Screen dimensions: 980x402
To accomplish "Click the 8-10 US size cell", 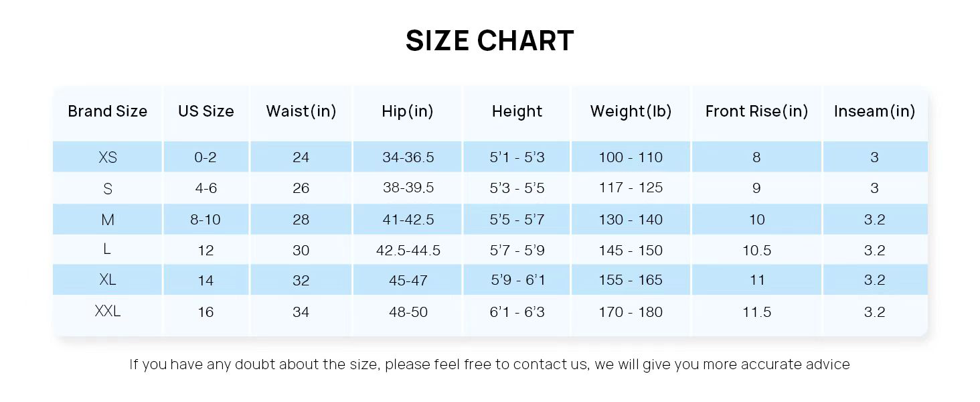I will click(x=206, y=220).
